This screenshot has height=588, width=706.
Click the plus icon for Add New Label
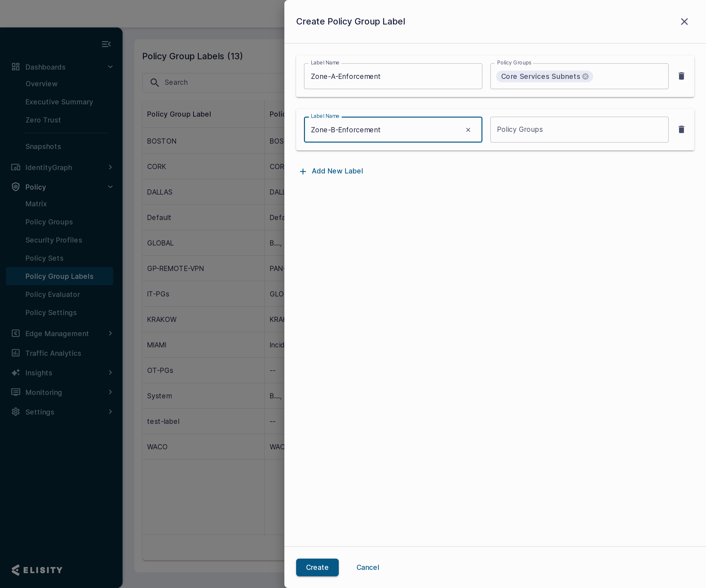click(303, 171)
